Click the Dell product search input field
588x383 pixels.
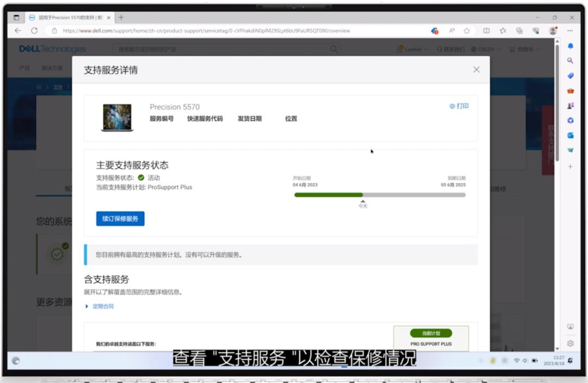click(218, 48)
